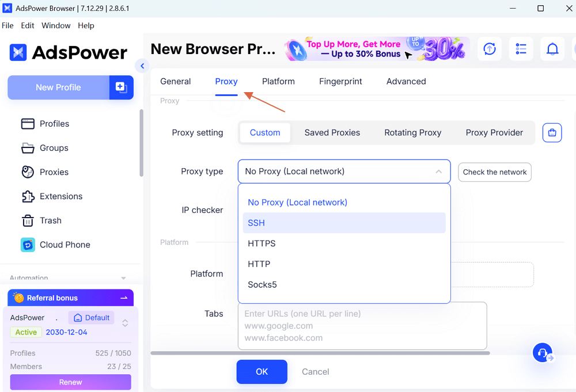Select Socks5 proxy type option

pyautogui.click(x=344, y=284)
